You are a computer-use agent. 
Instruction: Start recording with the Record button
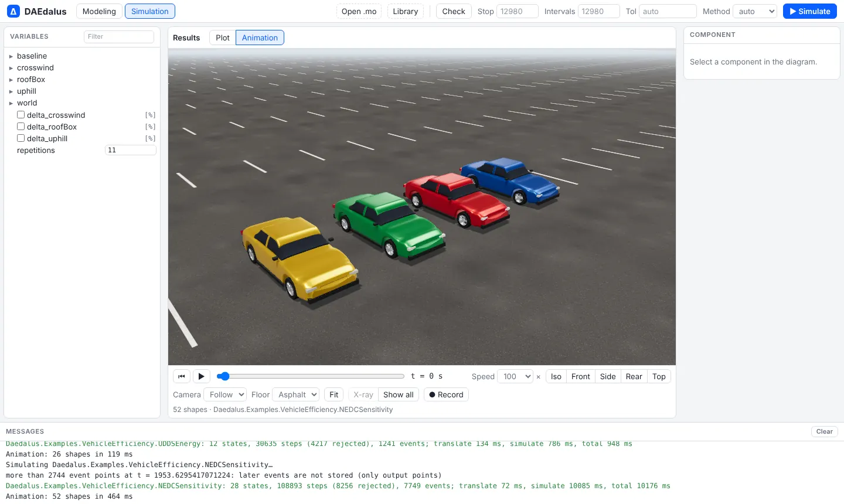446,394
